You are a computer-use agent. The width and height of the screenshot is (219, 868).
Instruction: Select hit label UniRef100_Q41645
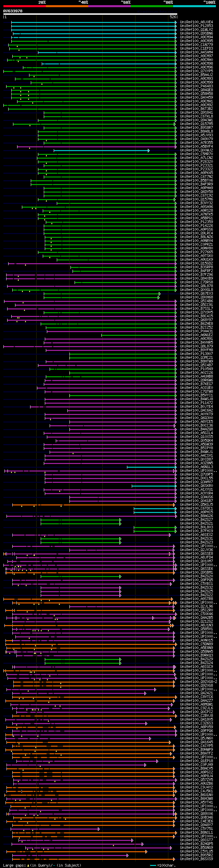[x=196, y=742]
